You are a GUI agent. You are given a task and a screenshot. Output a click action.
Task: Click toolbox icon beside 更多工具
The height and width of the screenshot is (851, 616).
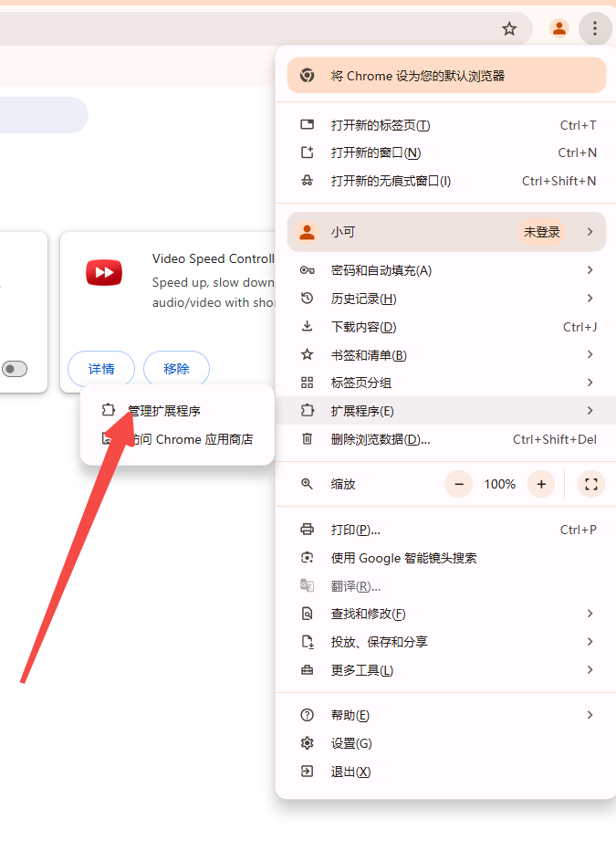click(307, 669)
